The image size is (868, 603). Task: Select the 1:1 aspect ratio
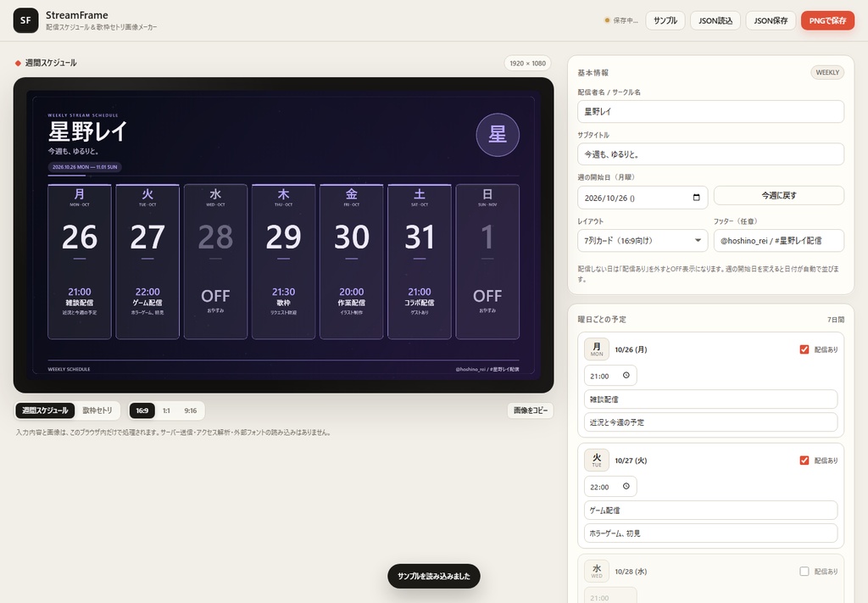click(x=166, y=410)
